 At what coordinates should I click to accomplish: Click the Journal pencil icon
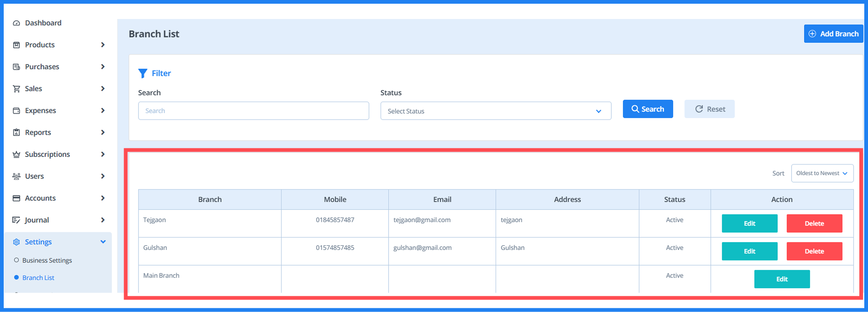17,220
